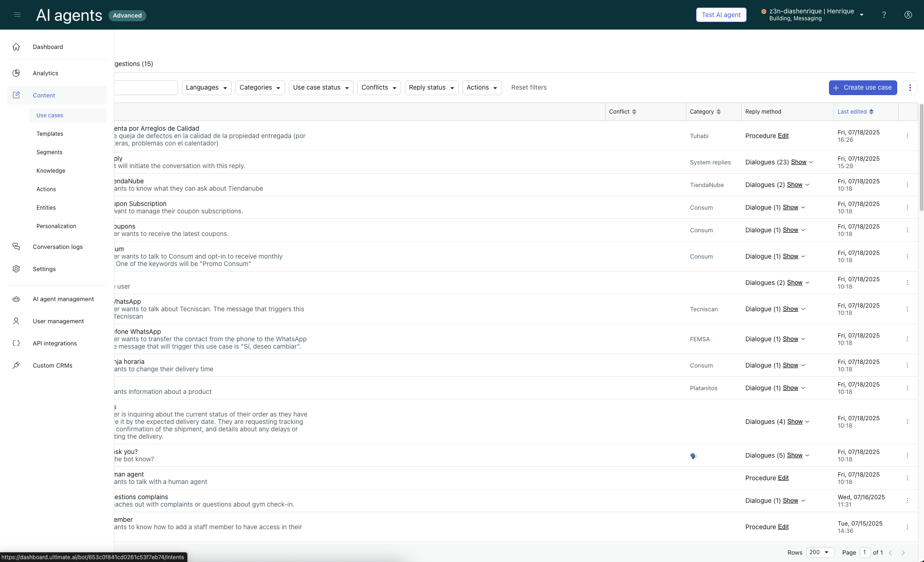Screen dimensions: 924x562
Task: Click the Settings gear icon
Action: [x=16, y=269]
